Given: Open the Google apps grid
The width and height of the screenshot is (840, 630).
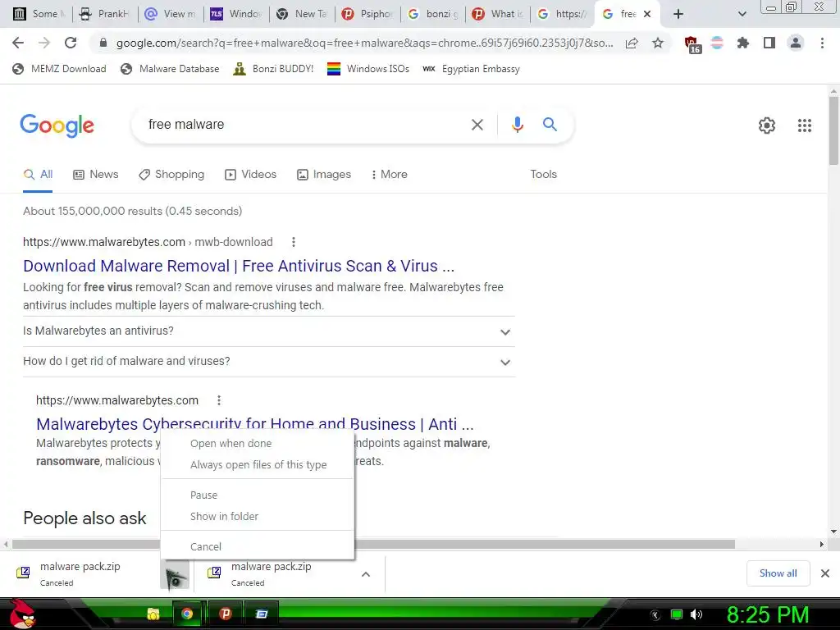Looking at the screenshot, I should coord(804,126).
